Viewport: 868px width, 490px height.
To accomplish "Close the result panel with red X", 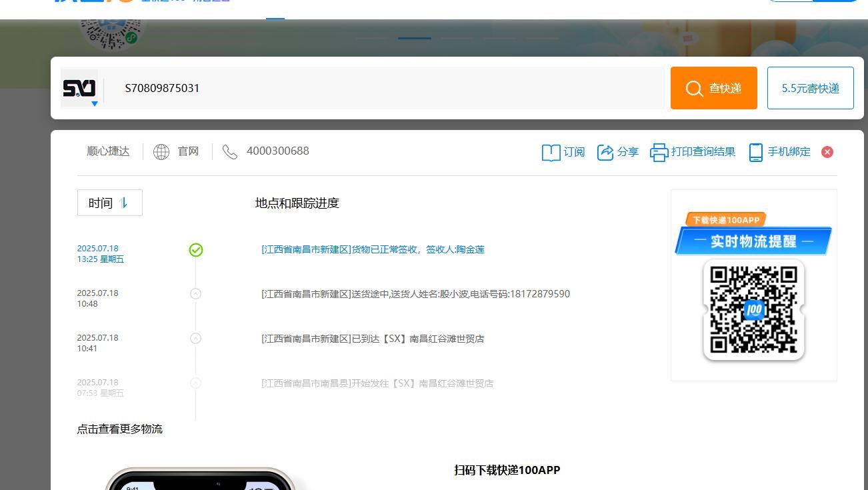I will pos(827,152).
